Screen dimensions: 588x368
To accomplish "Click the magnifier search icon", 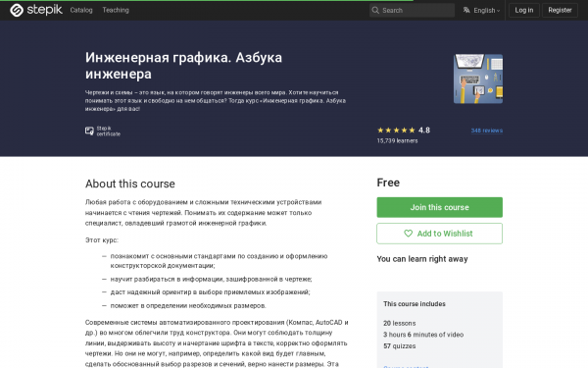I will pos(375,10).
